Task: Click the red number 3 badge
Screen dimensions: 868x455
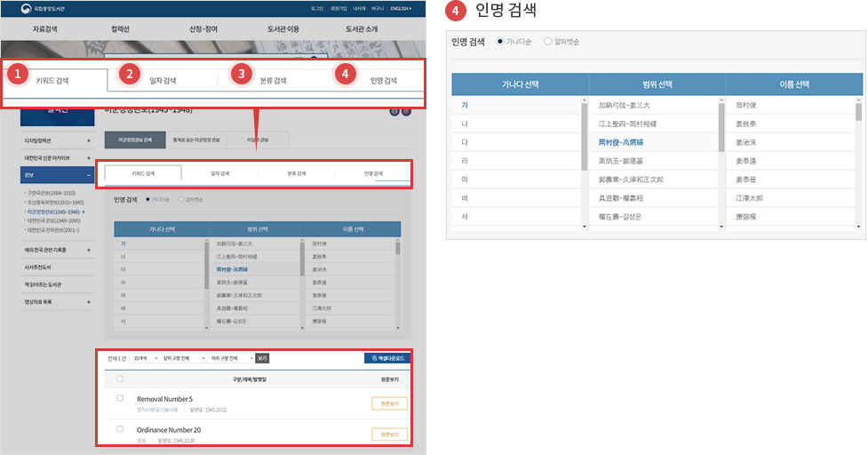Action: click(239, 75)
